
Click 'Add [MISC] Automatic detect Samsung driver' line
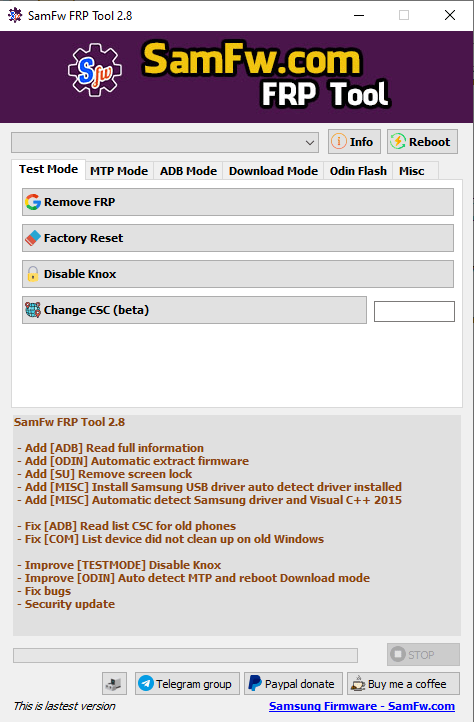pos(210,500)
